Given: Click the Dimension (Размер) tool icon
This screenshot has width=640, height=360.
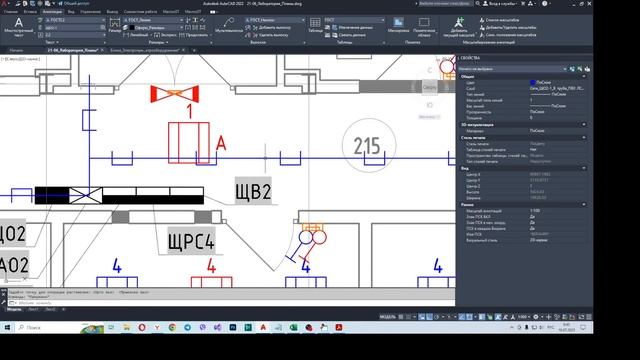Looking at the screenshot, I should (x=115, y=26).
